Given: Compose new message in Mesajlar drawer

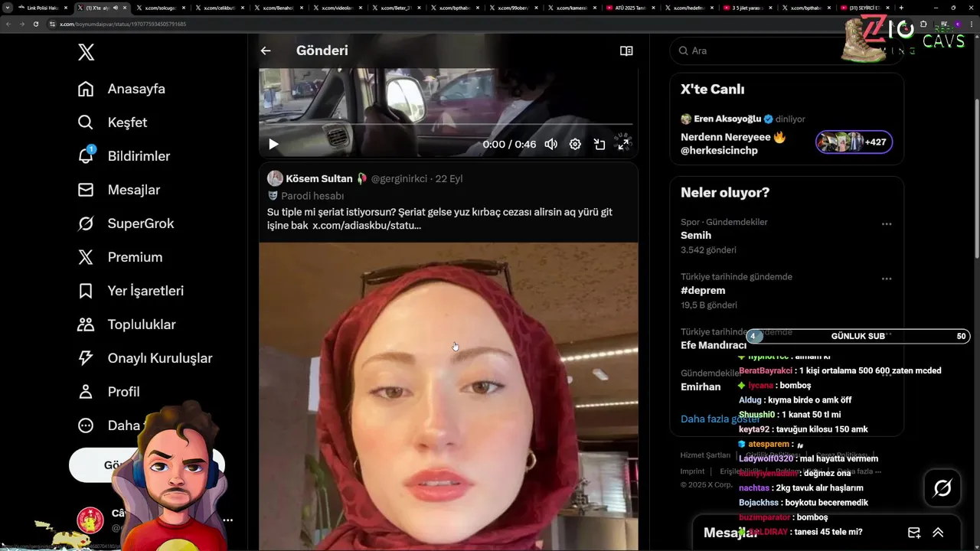Looking at the screenshot, I should 914,533.
